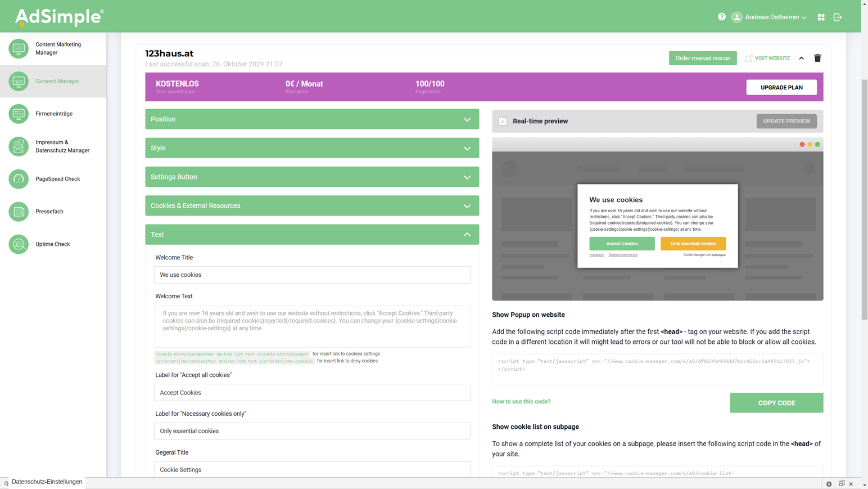868x489 pixels.
Task: Click Impressum link in preview popup
Action: coord(596,255)
